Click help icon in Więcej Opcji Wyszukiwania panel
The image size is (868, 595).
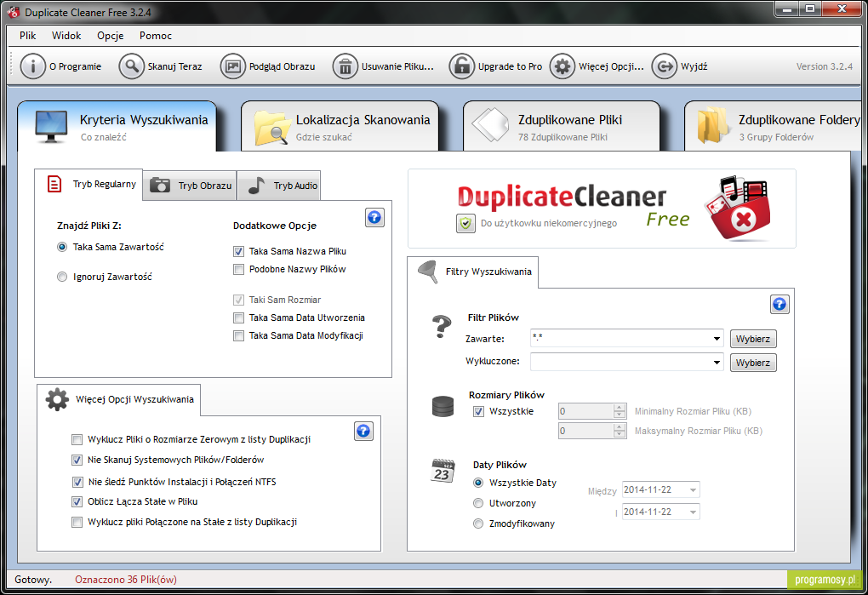pos(363,432)
